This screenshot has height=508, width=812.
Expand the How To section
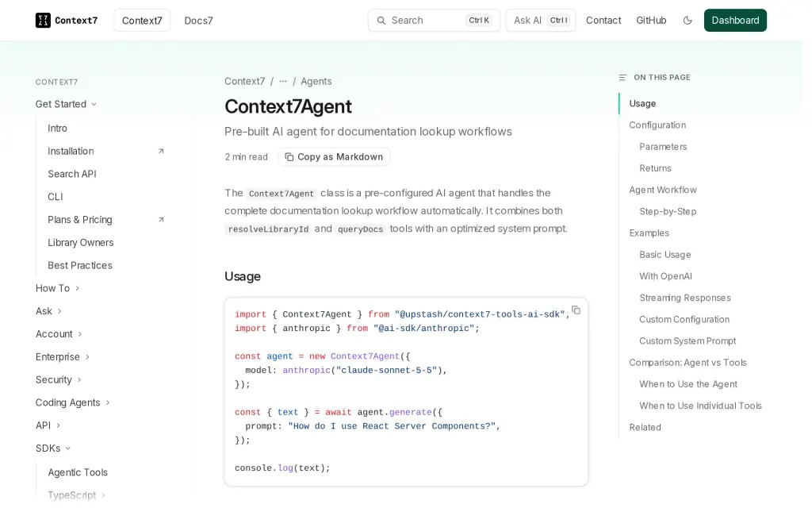click(57, 288)
